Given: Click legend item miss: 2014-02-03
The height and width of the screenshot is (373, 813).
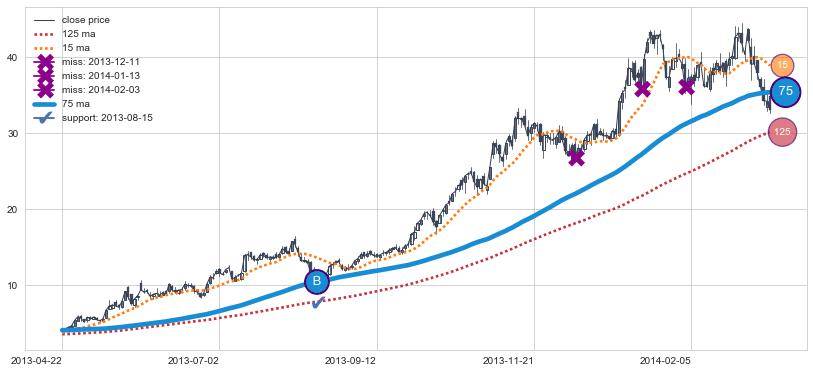Looking at the screenshot, I should tap(87, 90).
